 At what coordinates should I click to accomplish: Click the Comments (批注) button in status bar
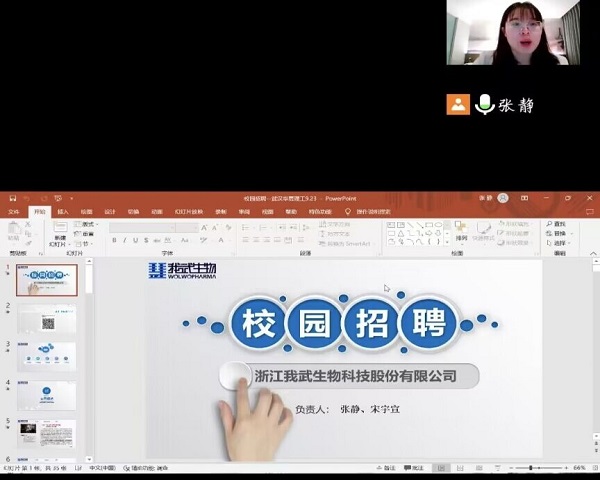(414, 468)
